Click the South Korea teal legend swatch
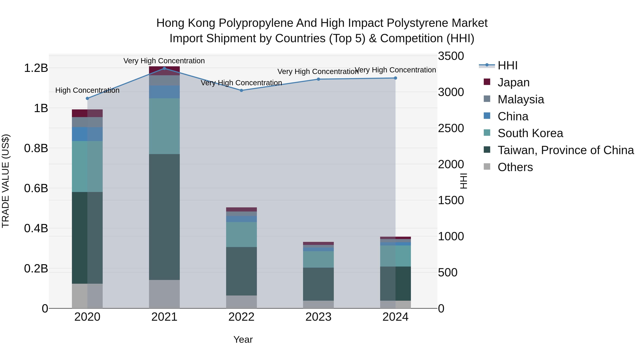The height and width of the screenshot is (362, 644). tap(487, 133)
